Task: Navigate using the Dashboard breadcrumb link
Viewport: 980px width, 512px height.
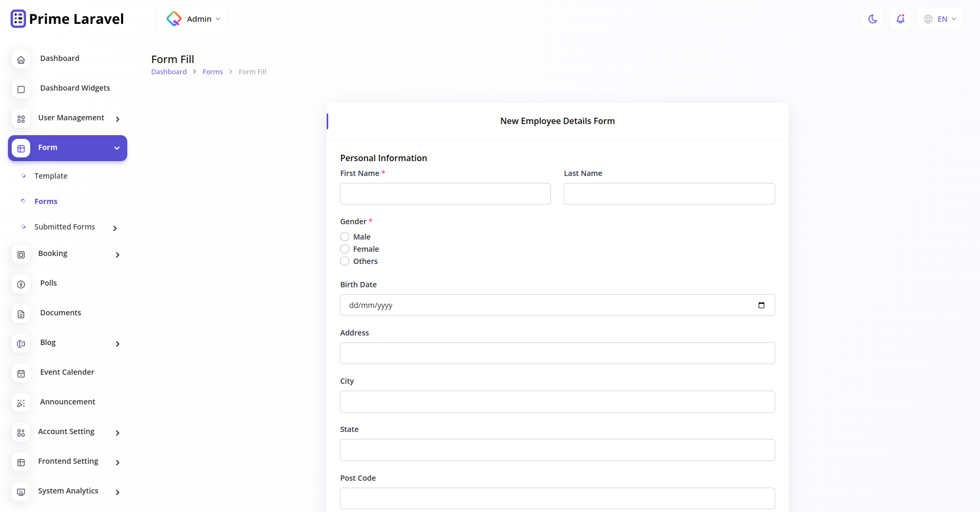Action: [x=169, y=72]
